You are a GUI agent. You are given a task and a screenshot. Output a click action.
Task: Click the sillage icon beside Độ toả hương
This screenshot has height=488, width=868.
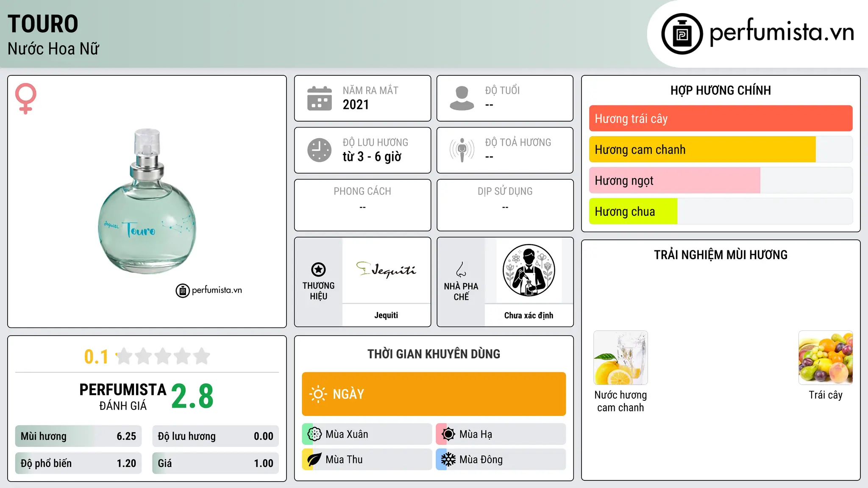point(462,150)
